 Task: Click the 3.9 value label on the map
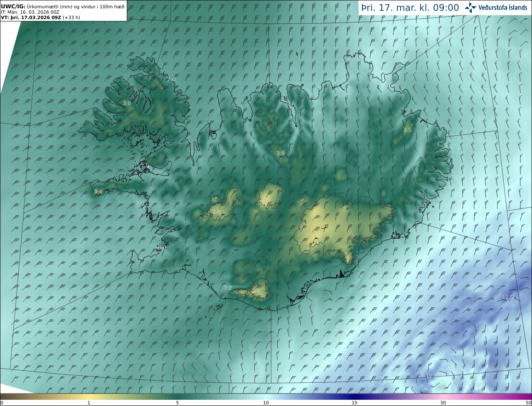(281, 154)
